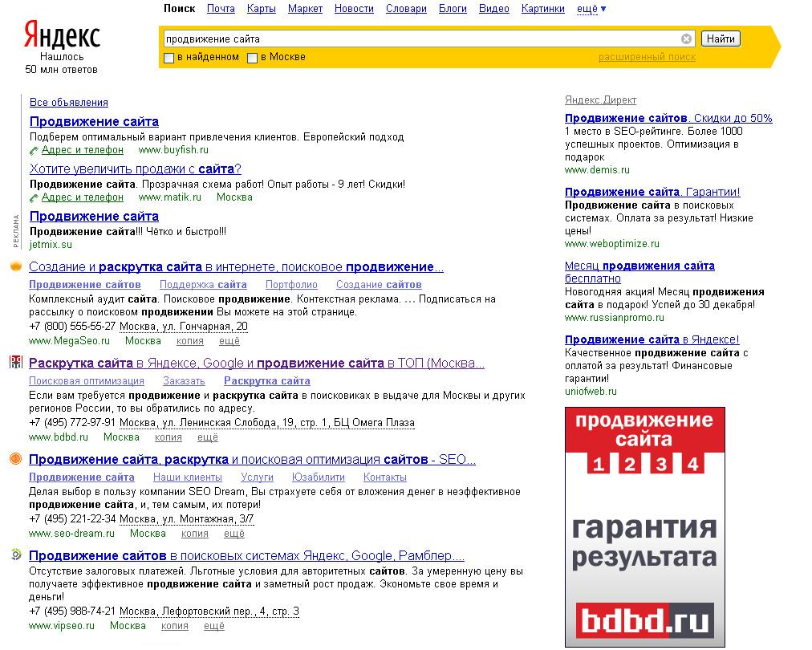Open the Видео service tab
The height and width of the screenshot is (650, 812).
point(494,9)
